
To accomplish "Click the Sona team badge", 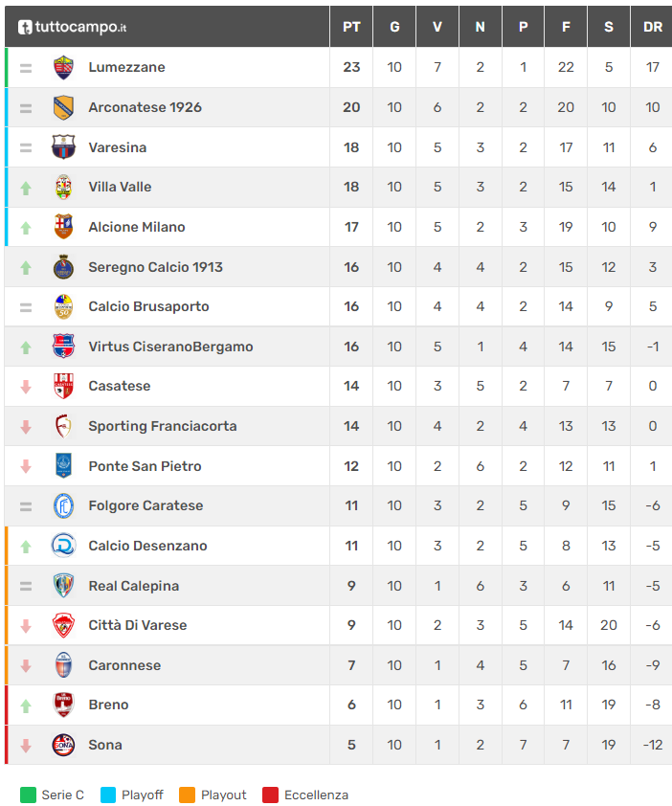I will (63, 745).
